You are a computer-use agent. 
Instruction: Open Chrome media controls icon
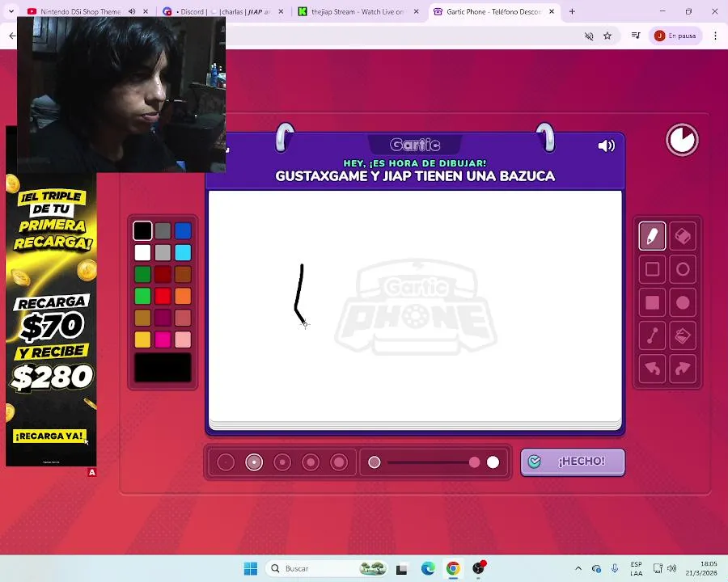pos(636,36)
